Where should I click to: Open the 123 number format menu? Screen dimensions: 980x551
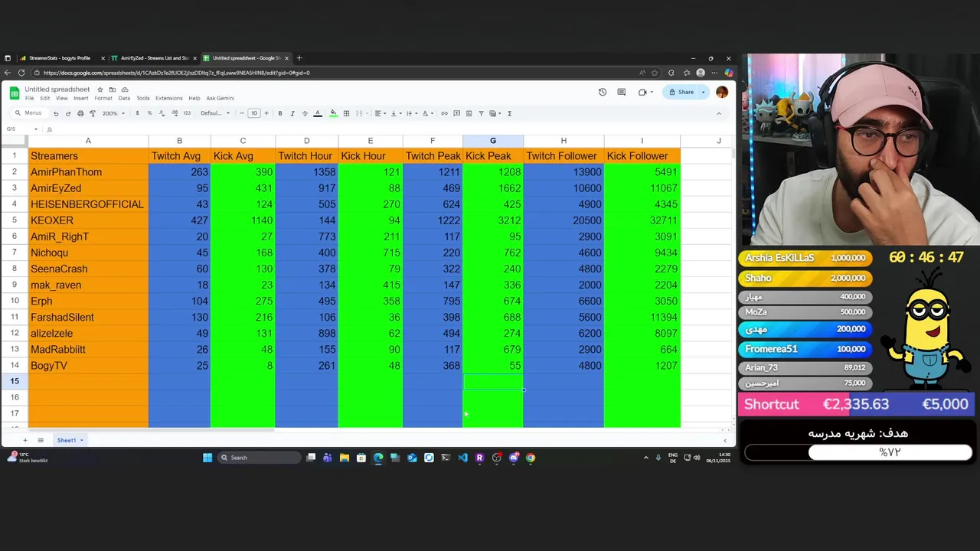tap(187, 113)
